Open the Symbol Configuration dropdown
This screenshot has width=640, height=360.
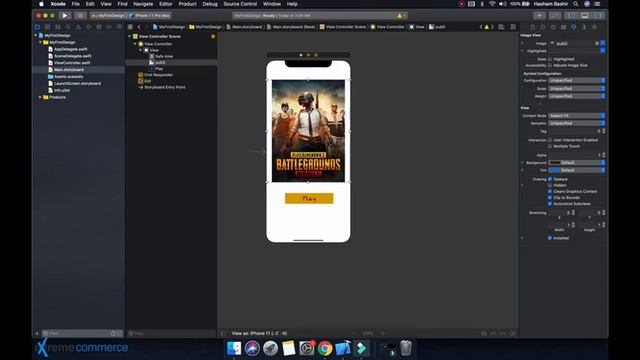point(576,80)
